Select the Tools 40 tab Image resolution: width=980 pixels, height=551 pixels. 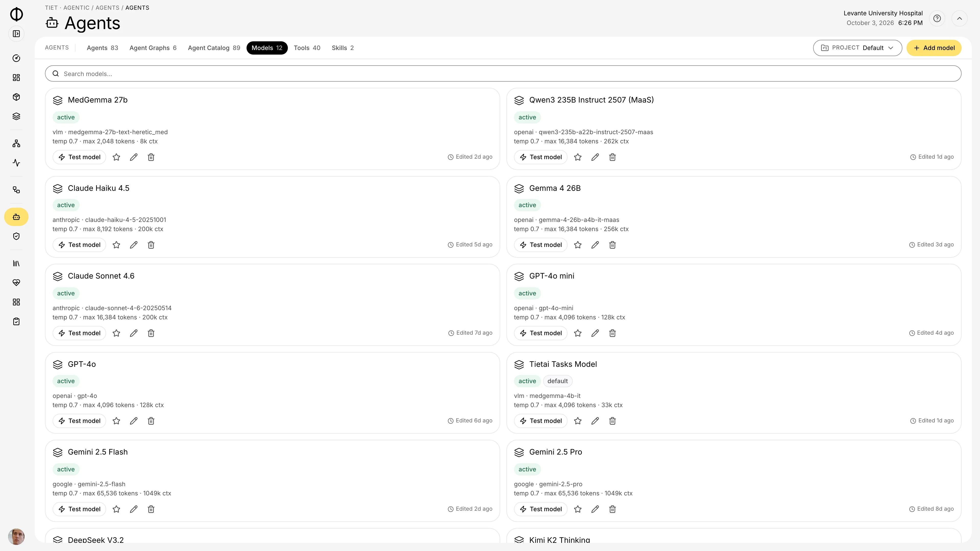click(x=307, y=48)
